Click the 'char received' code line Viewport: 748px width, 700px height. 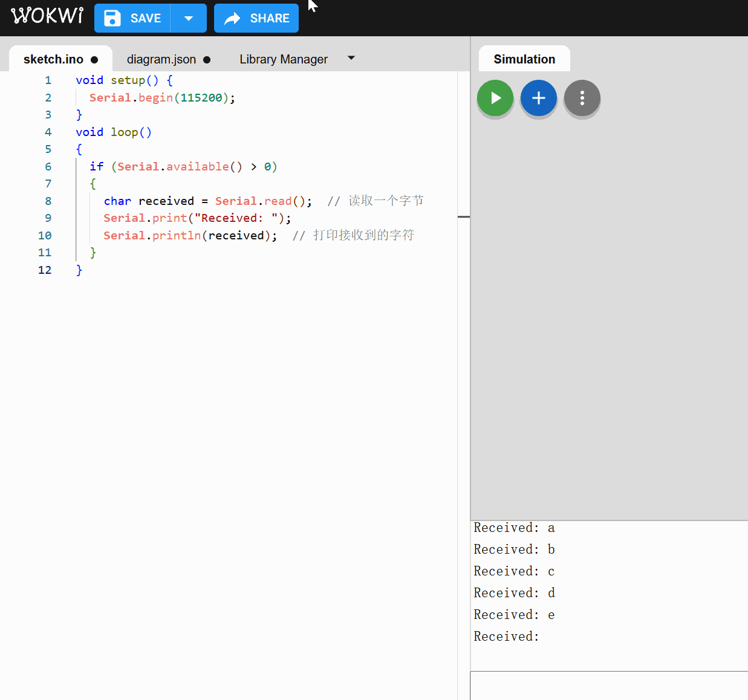tap(264, 201)
